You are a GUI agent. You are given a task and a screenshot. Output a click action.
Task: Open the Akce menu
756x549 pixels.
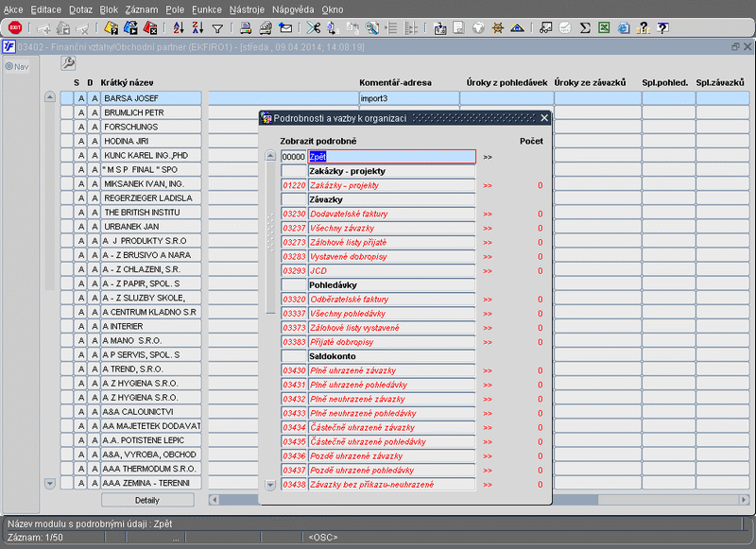tap(13, 9)
